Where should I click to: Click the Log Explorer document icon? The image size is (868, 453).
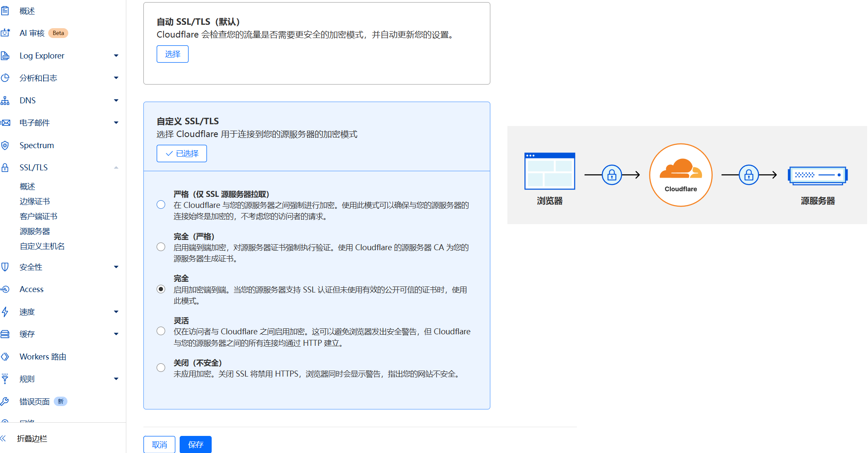pyautogui.click(x=5, y=56)
